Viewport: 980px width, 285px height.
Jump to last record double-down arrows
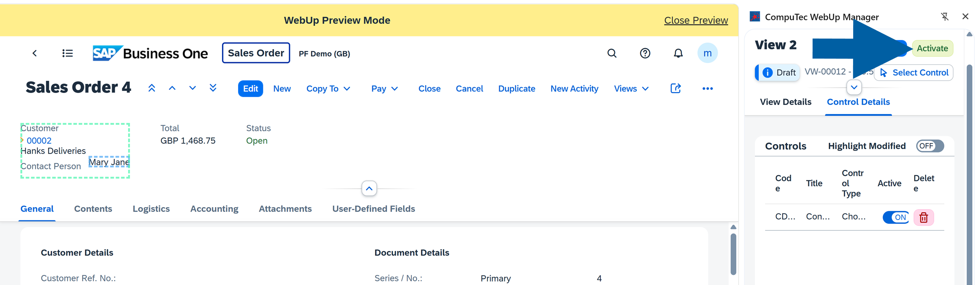213,88
